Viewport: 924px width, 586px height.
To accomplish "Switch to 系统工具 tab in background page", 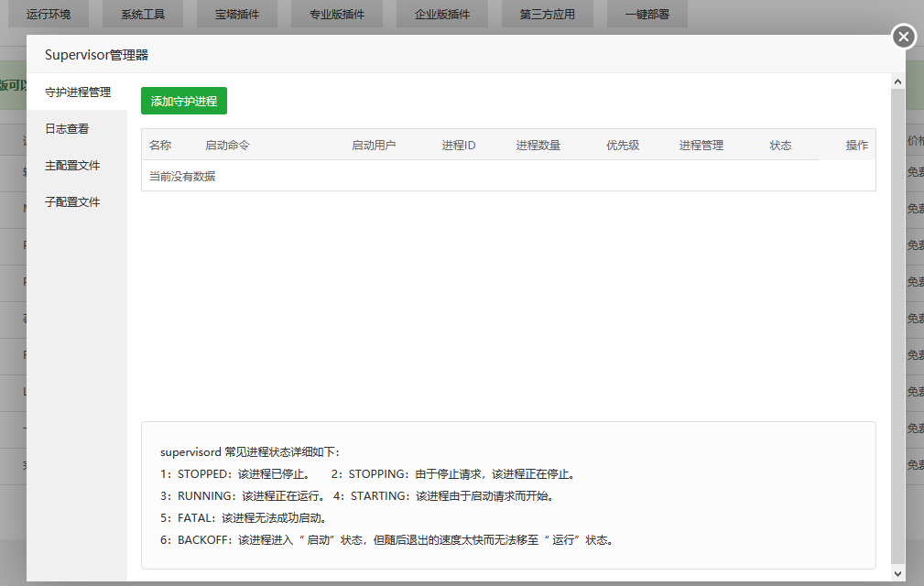I will tap(143, 14).
